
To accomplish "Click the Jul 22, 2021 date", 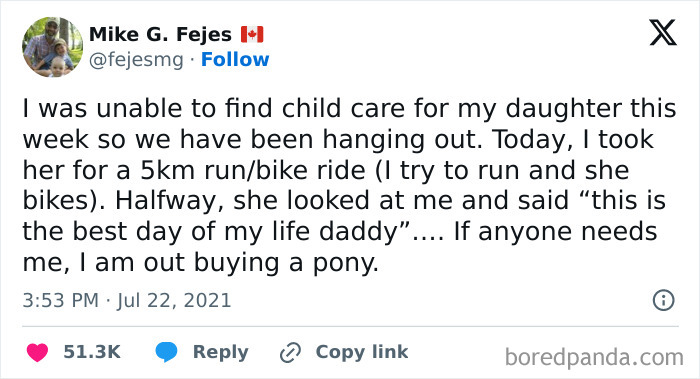I will click(x=174, y=300).
